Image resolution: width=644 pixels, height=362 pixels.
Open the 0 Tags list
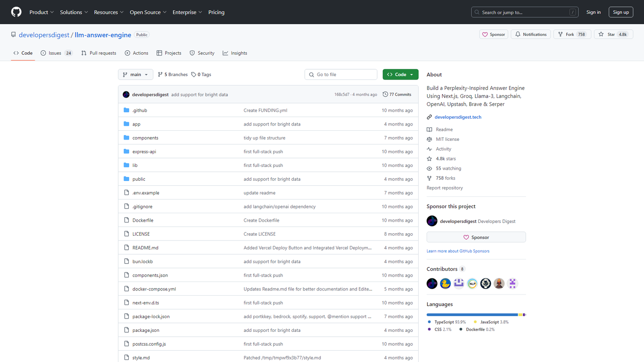(201, 74)
